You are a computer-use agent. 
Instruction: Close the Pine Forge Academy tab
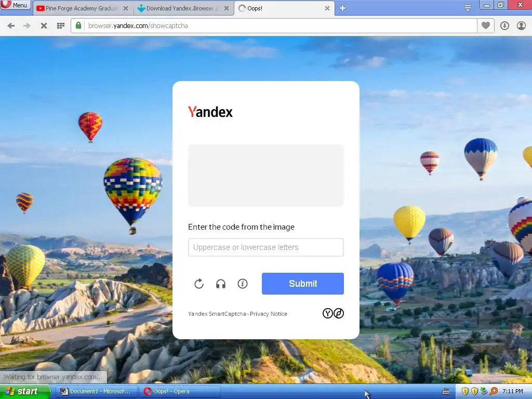click(x=126, y=8)
